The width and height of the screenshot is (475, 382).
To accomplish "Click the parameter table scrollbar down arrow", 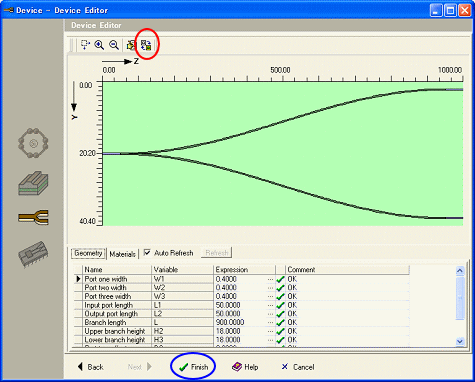I will (x=460, y=341).
